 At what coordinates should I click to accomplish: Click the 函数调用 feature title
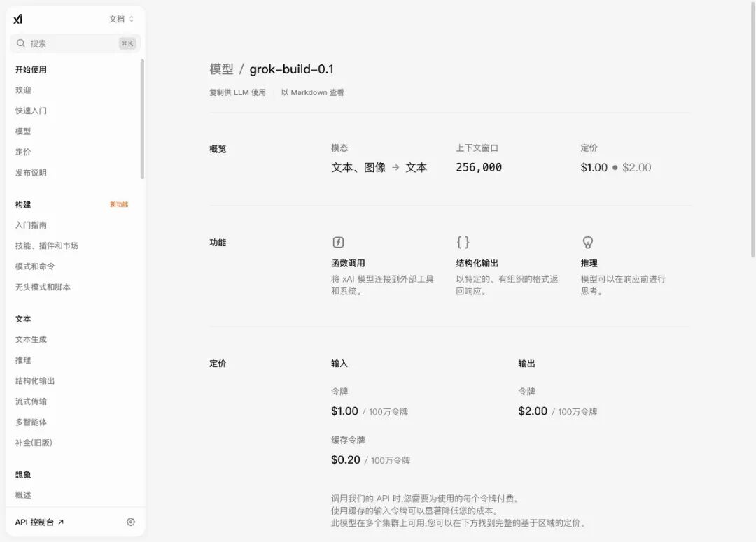(x=348, y=263)
